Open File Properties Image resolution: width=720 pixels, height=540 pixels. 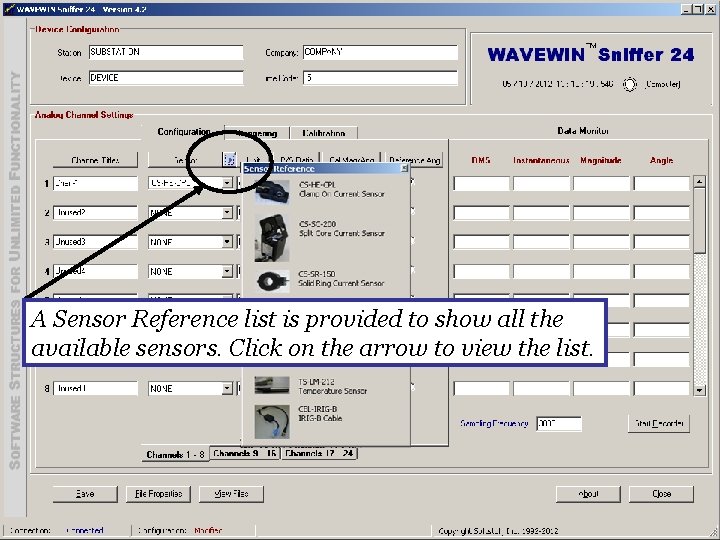click(158, 494)
